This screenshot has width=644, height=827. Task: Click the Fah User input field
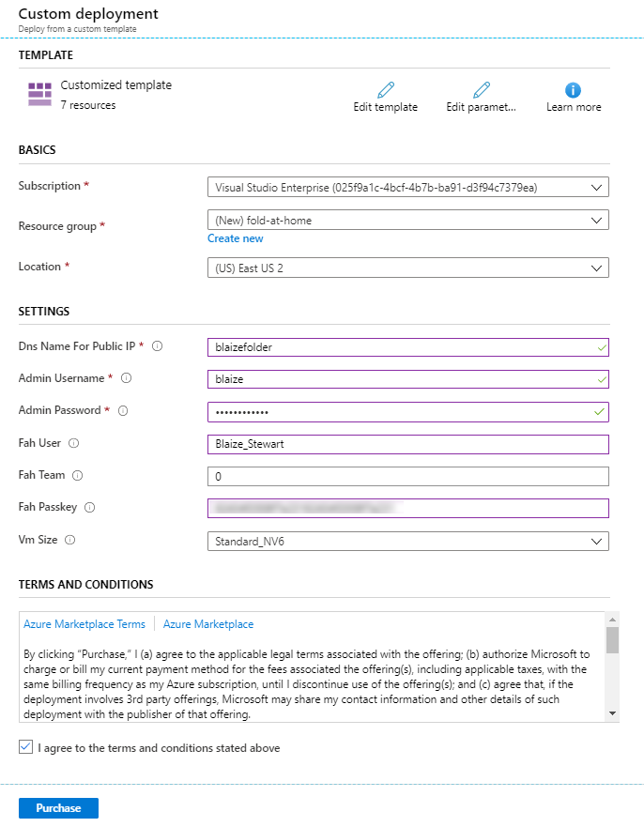click(x=407, y=444)
